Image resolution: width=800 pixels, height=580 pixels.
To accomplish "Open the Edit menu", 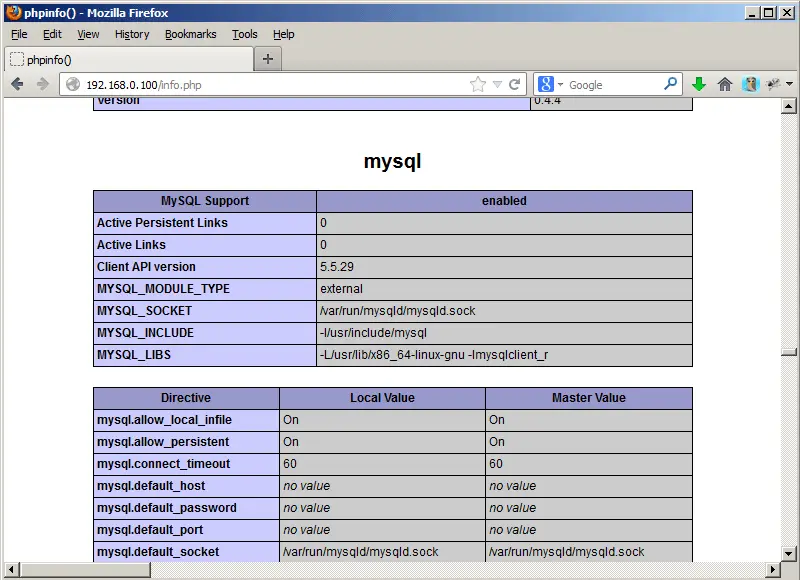I will (x=52, y=34).
